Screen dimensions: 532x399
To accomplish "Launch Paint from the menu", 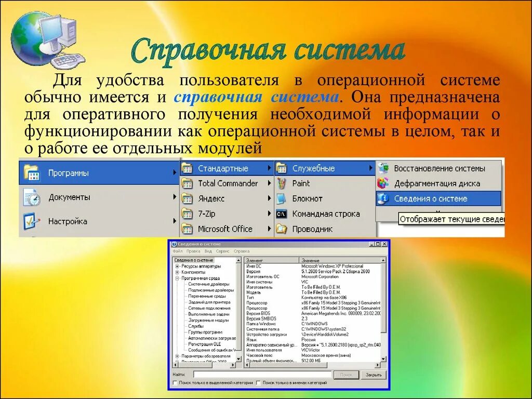I will [325, 183].
